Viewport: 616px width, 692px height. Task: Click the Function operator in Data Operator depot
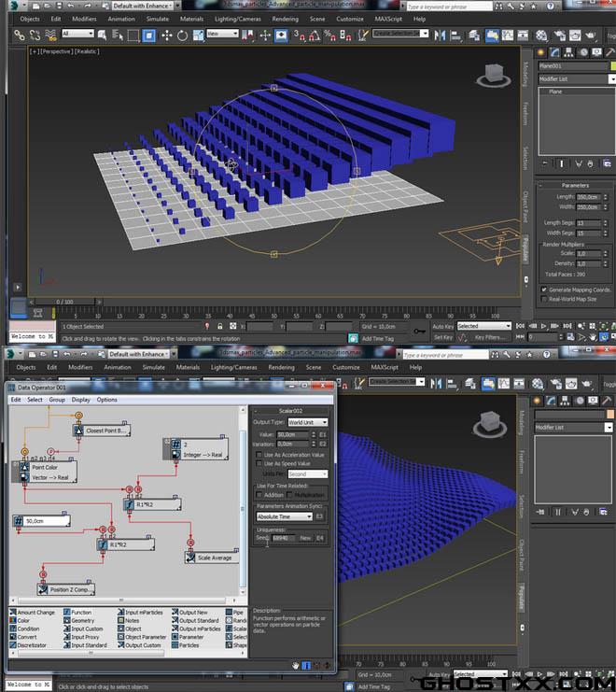(77, 612)
